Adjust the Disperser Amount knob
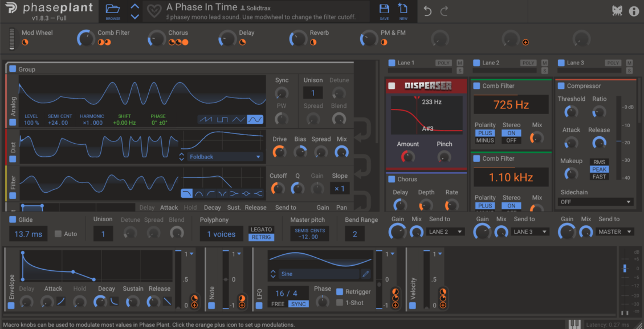 tap(408, 156)
